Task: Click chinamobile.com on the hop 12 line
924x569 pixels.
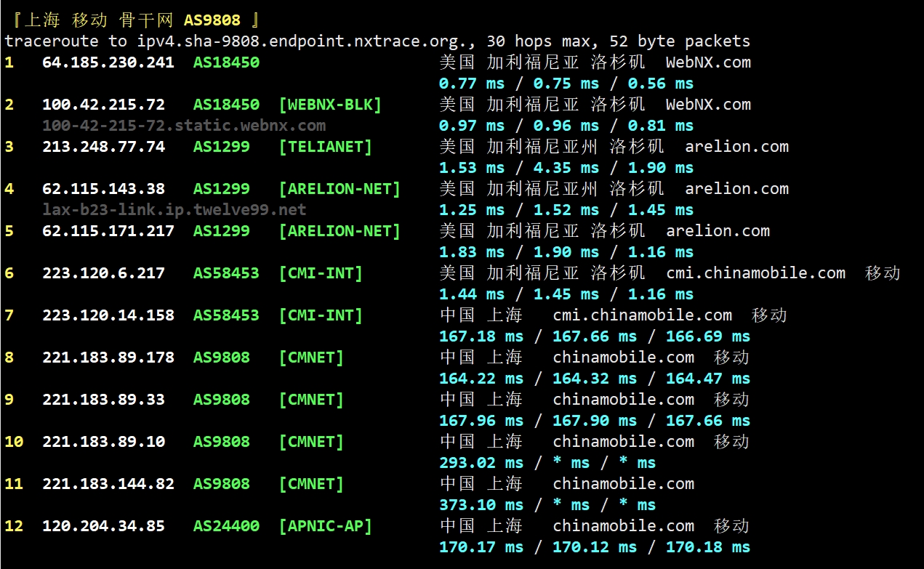Action: 624,526
